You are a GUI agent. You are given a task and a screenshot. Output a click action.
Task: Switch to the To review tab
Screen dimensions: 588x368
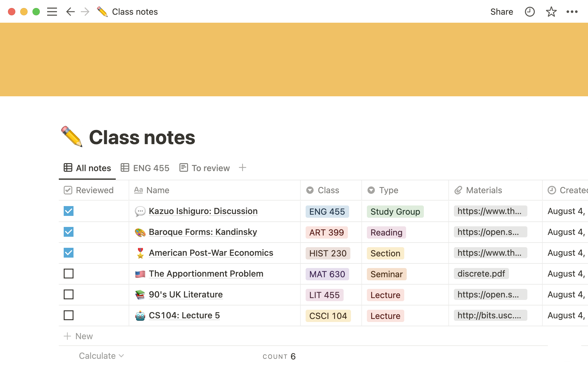point(205,168)
